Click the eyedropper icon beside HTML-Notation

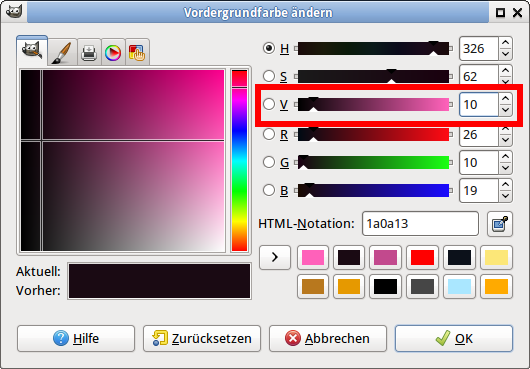click(x=500, y=224)
